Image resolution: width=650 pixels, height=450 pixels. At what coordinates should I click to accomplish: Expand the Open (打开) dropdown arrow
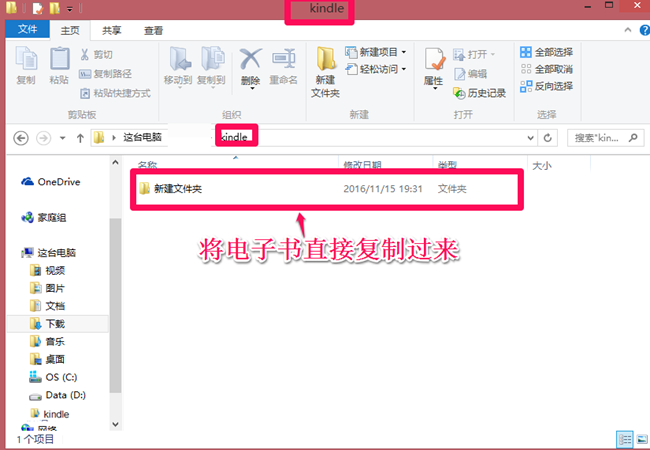click(493, 54)
